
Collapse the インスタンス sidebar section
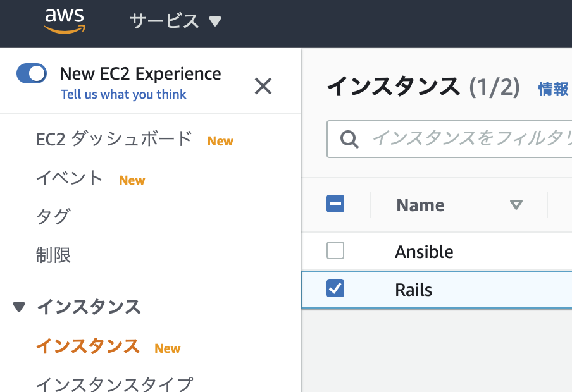19,307
